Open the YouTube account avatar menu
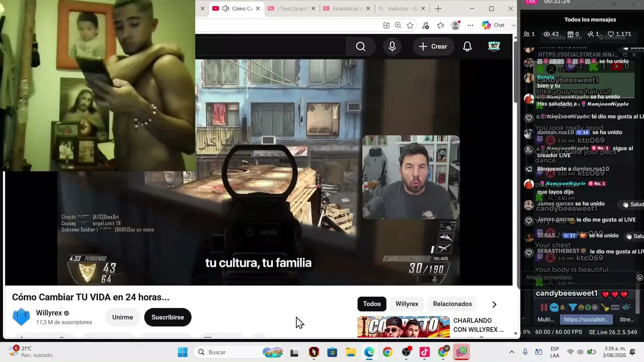The height and width of the screenshot is (362, 644). [494, 47]
